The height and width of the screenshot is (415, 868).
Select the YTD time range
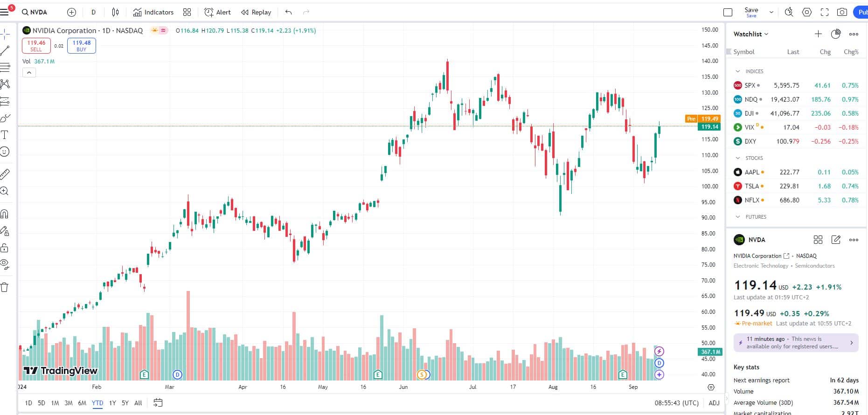tap(97, 403)
